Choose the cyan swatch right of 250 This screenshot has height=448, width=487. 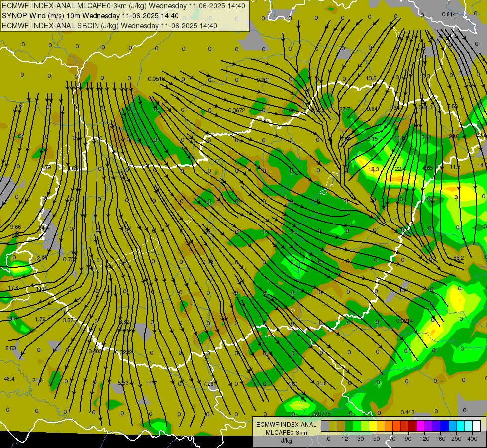pos(460,426)
